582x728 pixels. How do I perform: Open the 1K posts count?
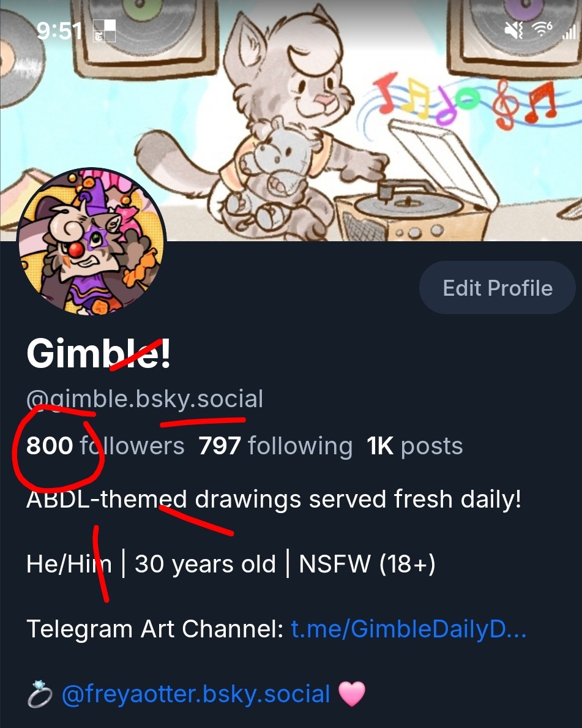(414, 446)
